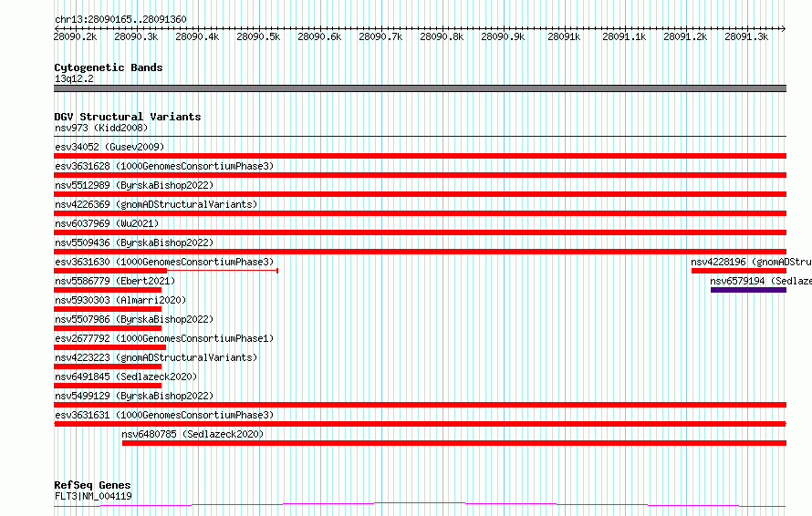The width and height of the screenshot is (812, 516).
Task: Click the 28091k ruler tick label
Action: 564,36
